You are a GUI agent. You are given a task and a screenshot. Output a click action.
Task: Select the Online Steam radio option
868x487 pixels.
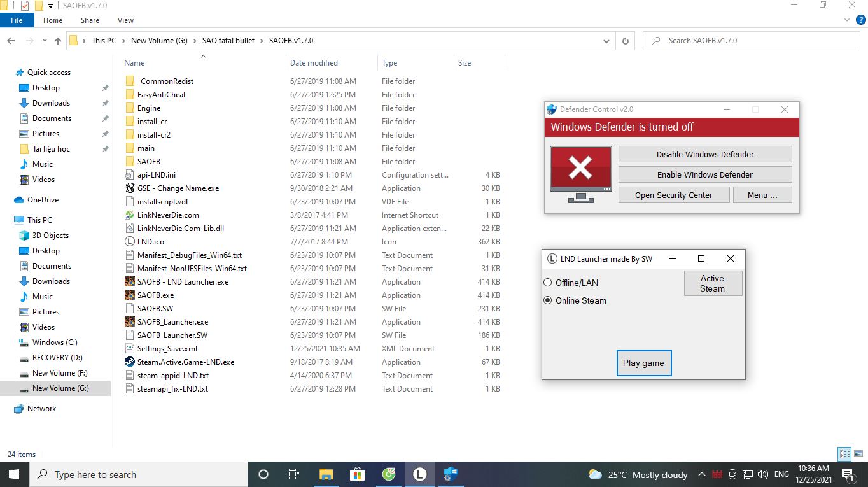coord(548,300)
